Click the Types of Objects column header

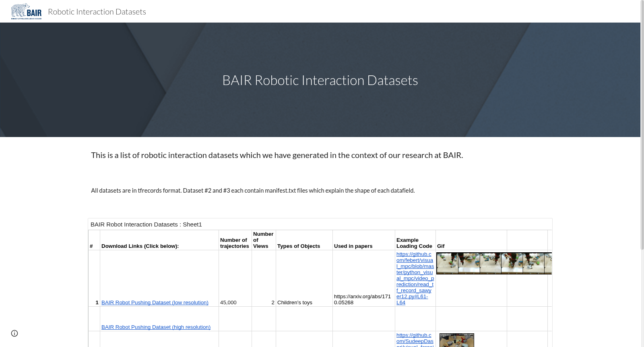pyautogui.click(x=304, y=240)
